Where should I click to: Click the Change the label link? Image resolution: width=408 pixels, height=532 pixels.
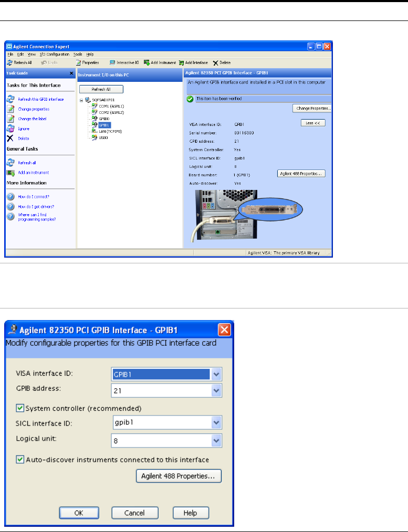[x=32, y=119]
